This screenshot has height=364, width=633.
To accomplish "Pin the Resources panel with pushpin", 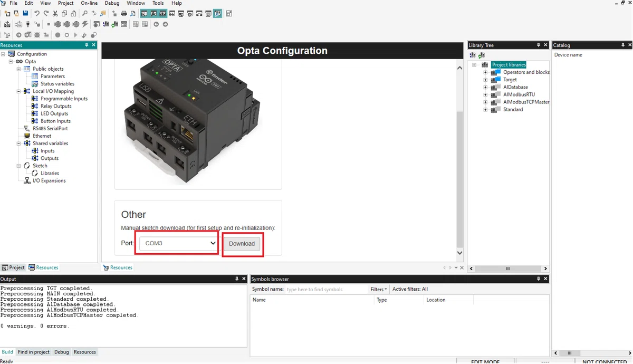I will [x=87, y=45].
